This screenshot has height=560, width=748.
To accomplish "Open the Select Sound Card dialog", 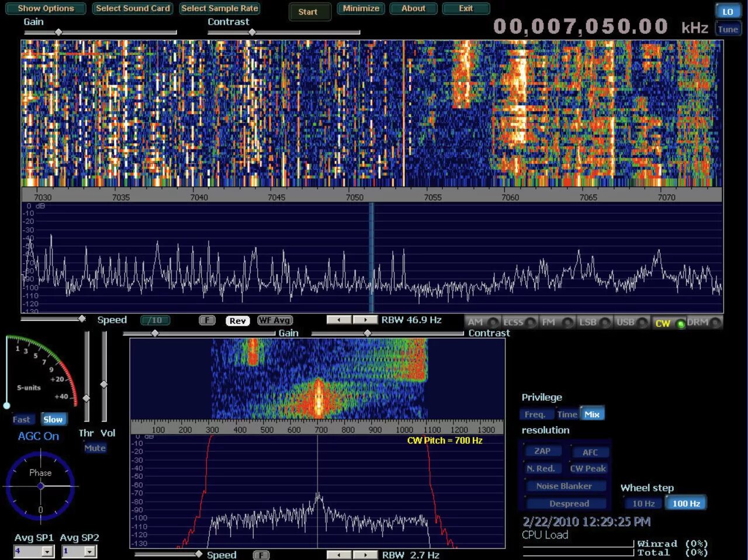I will 133,8.
